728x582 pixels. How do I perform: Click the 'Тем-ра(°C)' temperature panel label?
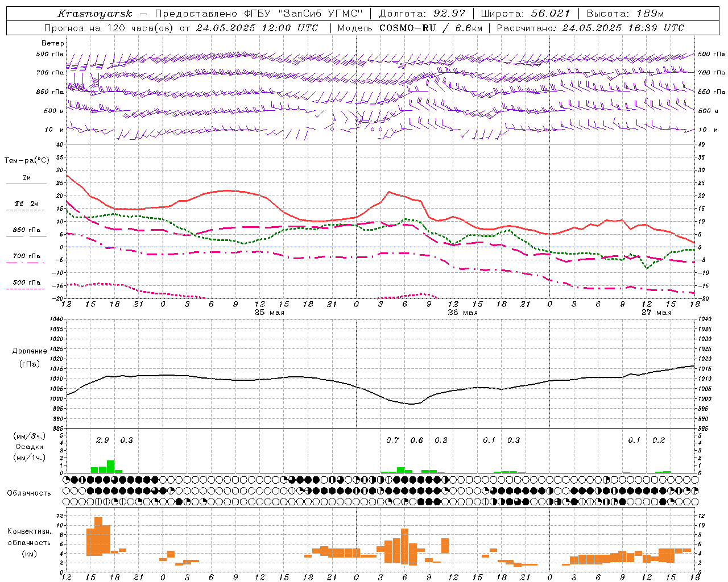click(x=27, y=161)
